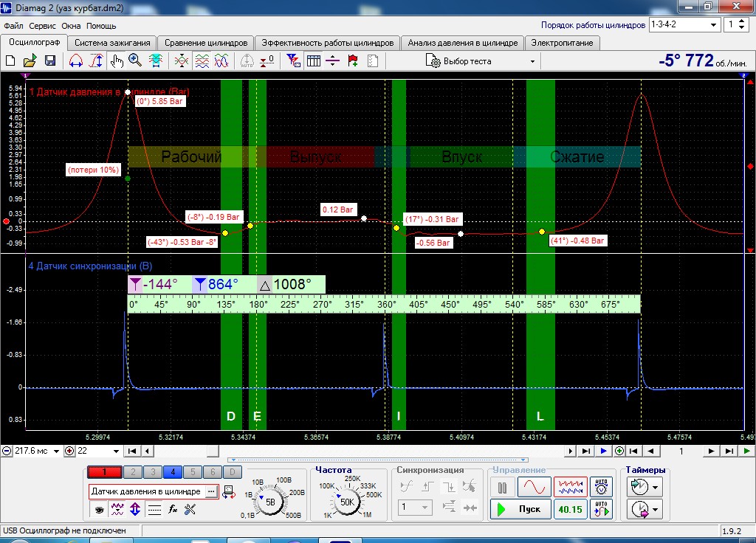Toggle stacked channels view icon
Viewport: 756px width, 543px height.
coord(202,60)
